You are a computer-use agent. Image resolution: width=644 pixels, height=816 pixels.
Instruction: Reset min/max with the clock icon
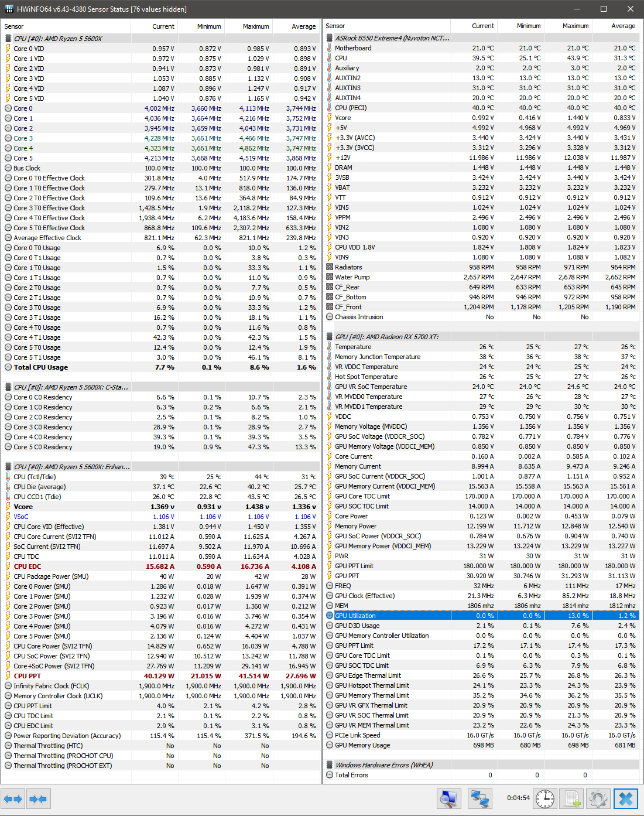545,799
